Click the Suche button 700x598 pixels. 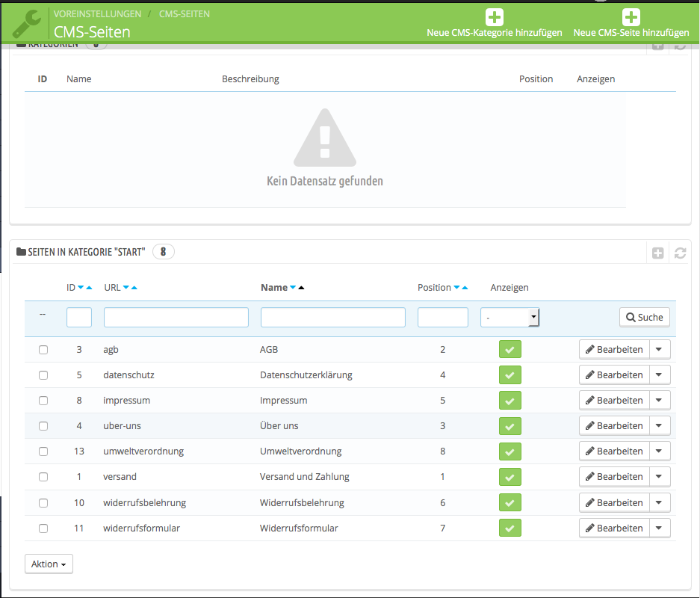coord(644,318)
